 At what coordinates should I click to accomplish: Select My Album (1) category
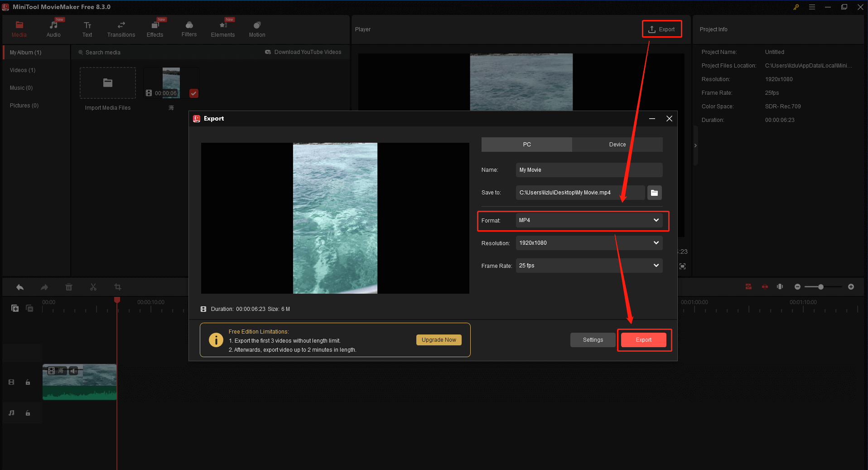pos(36,53)
